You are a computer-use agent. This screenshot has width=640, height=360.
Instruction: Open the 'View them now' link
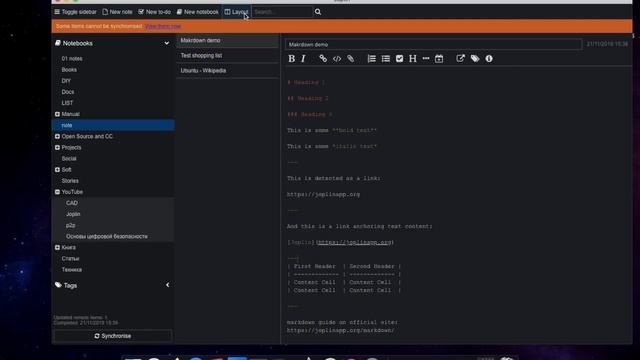click(163, 26)
